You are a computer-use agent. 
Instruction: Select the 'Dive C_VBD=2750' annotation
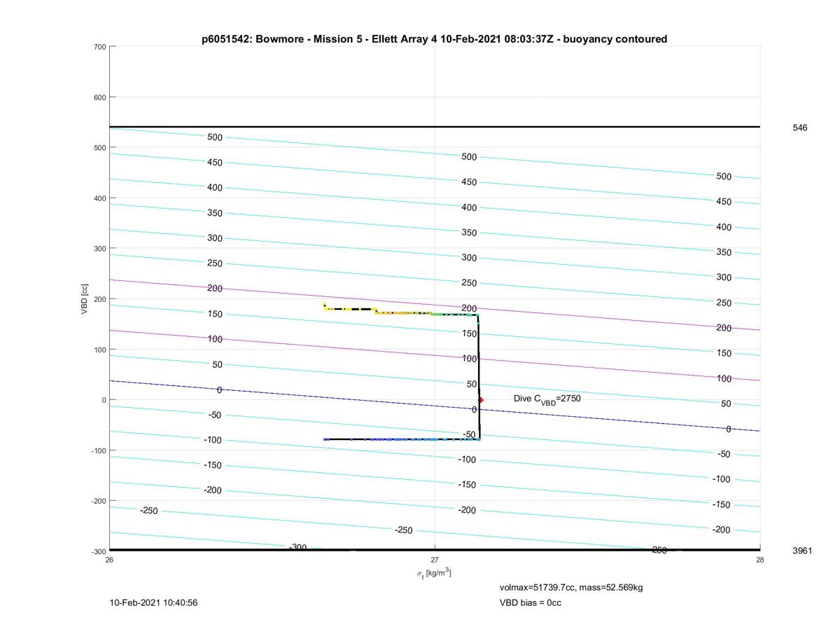[x=547, y=399]
